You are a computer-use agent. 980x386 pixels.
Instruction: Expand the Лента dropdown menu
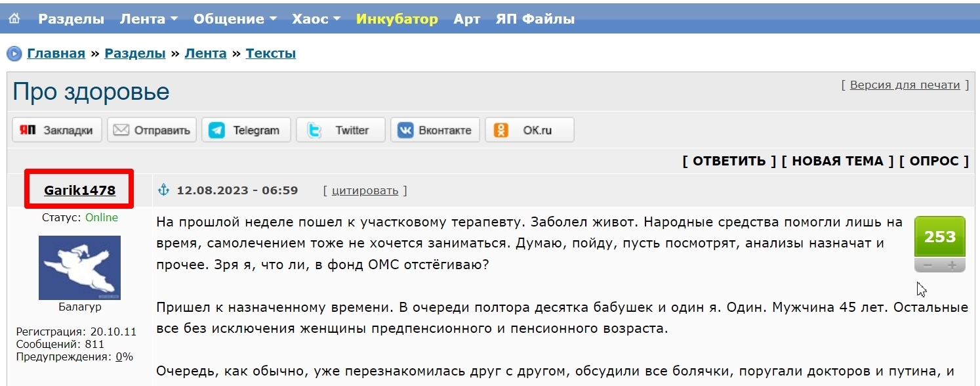coord(149,19)
